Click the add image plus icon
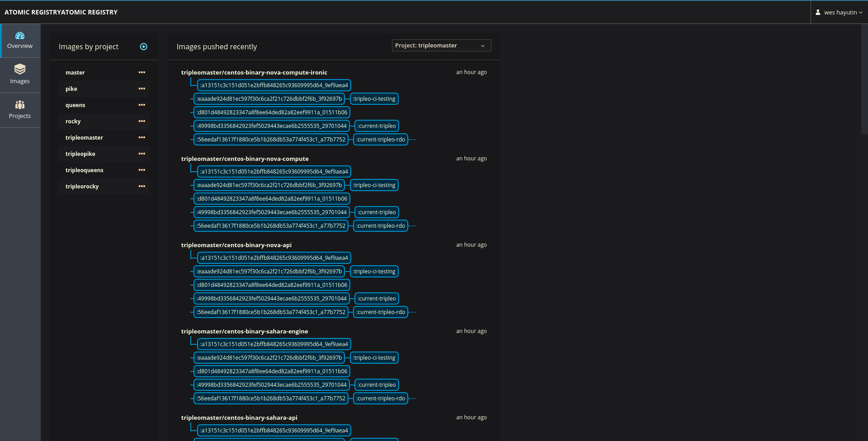The width and height of the screenshot is (868, 441). tap(144, 47)
